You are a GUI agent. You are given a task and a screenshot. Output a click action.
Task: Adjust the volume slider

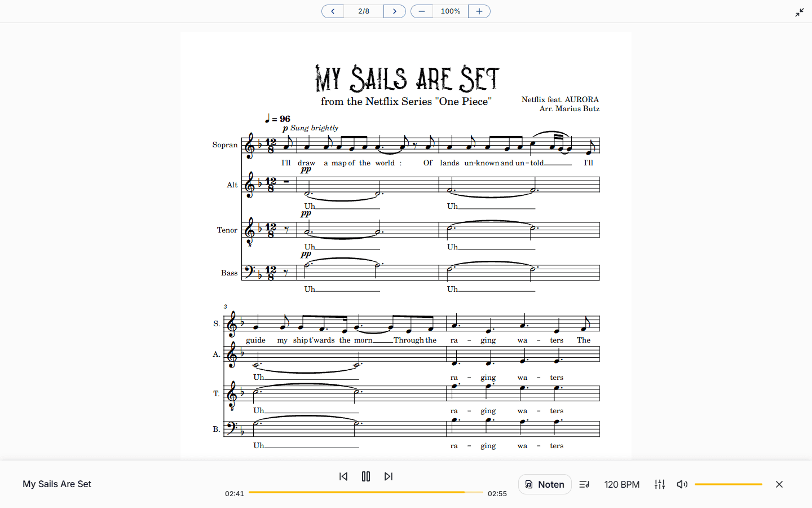[x=729, y=484]
